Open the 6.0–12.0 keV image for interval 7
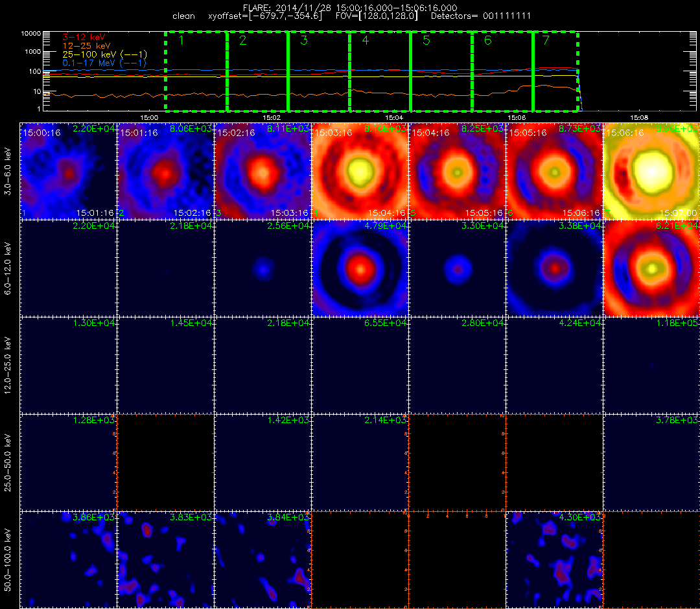The image size is (700, 609). click(x=651, y=269)
